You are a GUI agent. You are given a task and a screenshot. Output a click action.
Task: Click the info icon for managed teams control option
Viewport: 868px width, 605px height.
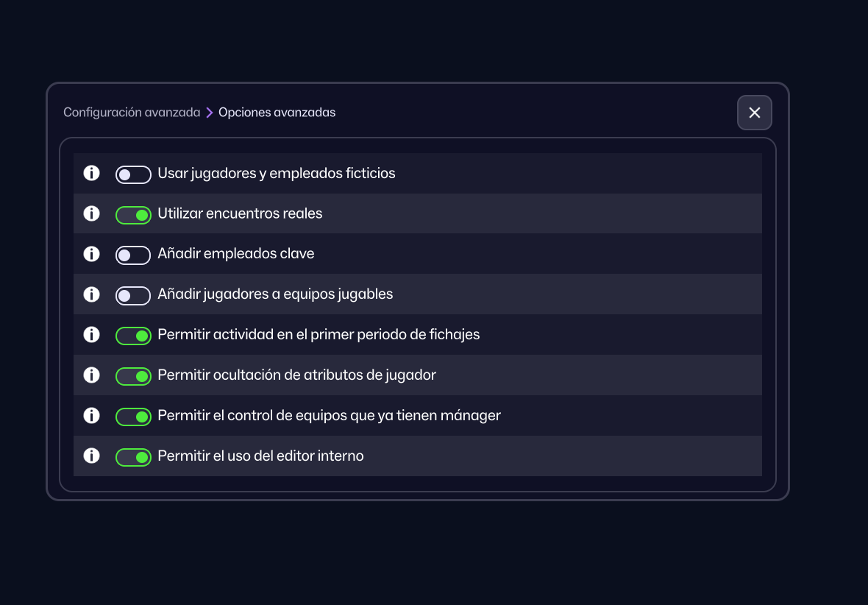(x=91, y=415)
